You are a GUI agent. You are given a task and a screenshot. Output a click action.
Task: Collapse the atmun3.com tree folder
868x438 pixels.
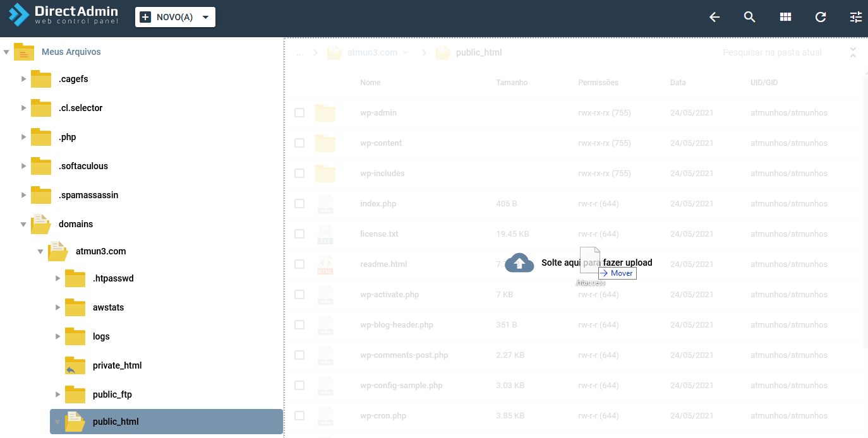(x=40, y=251)
